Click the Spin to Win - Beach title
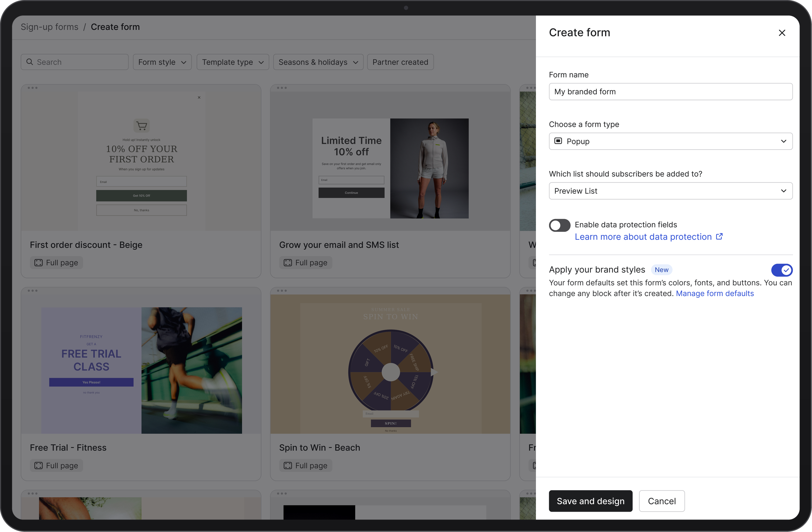Viewport: 812px width, 532px height. tap(319, 448)
